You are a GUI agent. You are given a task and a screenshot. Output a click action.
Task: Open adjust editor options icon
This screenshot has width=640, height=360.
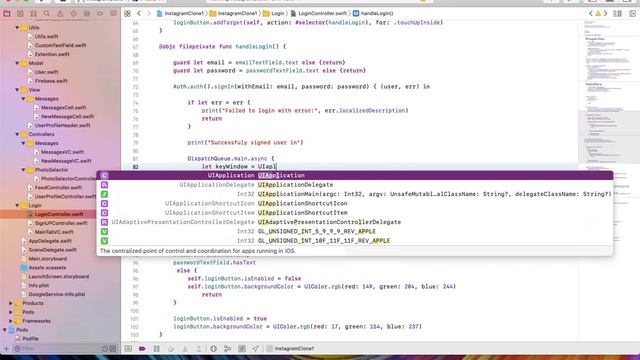618,13
